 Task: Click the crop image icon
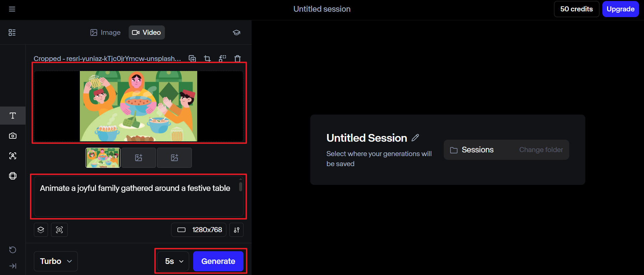207,59
